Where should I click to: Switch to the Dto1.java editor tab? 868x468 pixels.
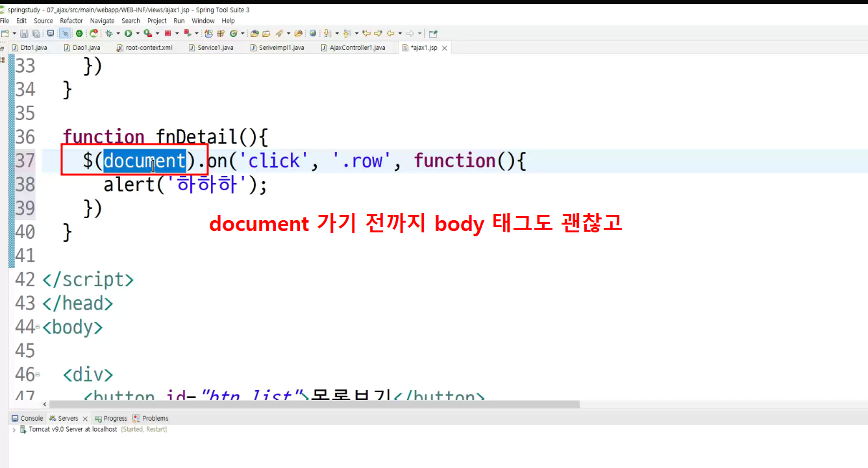pos(30,47)
